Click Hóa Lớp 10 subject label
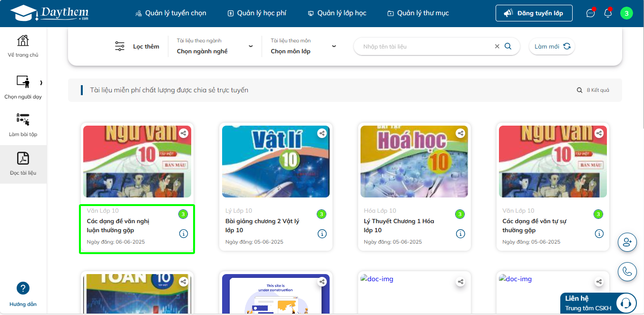 click(380, 210)
